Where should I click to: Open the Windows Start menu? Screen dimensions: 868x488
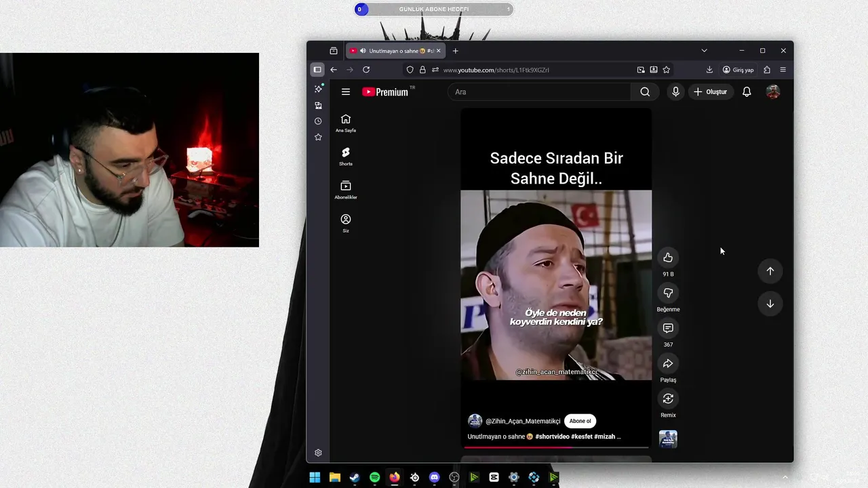pos(315,477)
